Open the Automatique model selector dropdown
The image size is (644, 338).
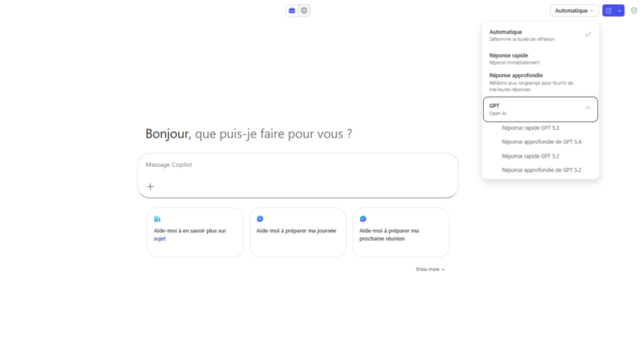(x=574, y=11)
